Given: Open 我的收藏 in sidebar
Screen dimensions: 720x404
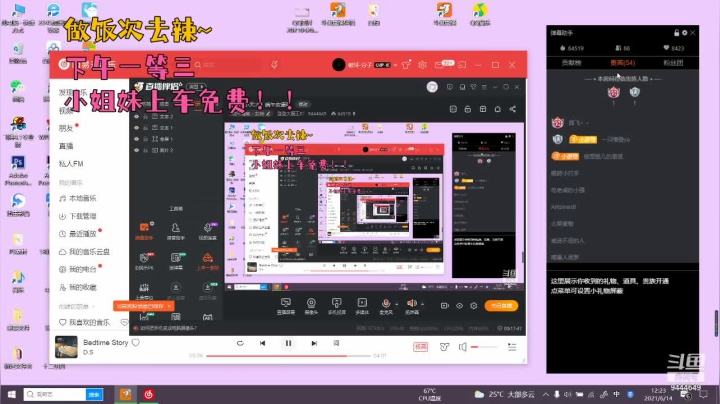Looking at the screenshot, I should 78,287.
